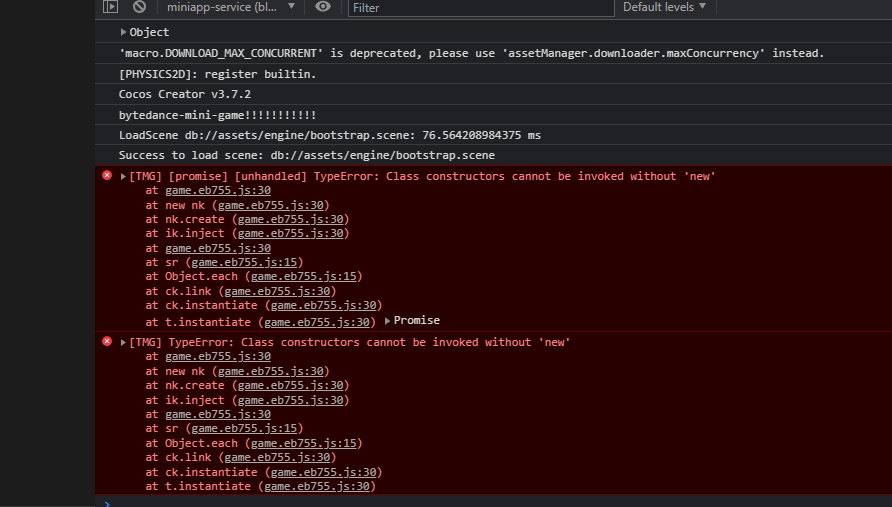Viewport: 892px width, 507px height.
Task: Open the ik.inject source link in the second TypeError
Action: click(291, 400)
